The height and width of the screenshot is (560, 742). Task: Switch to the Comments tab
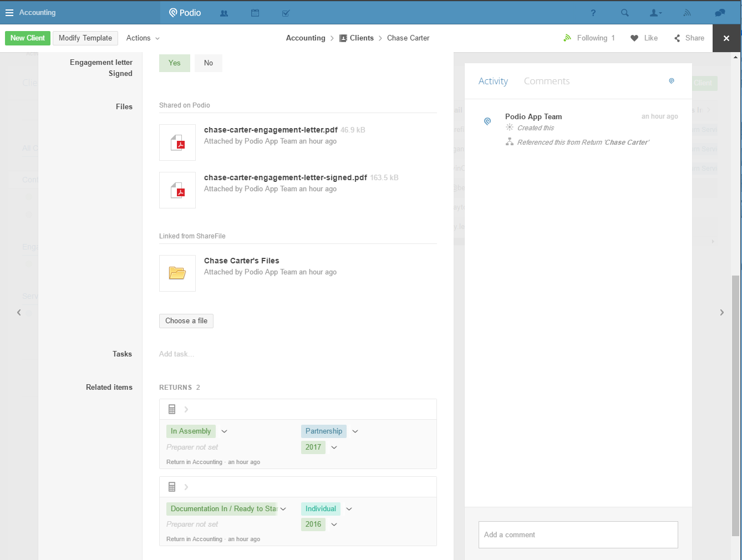tap(546, 81)
